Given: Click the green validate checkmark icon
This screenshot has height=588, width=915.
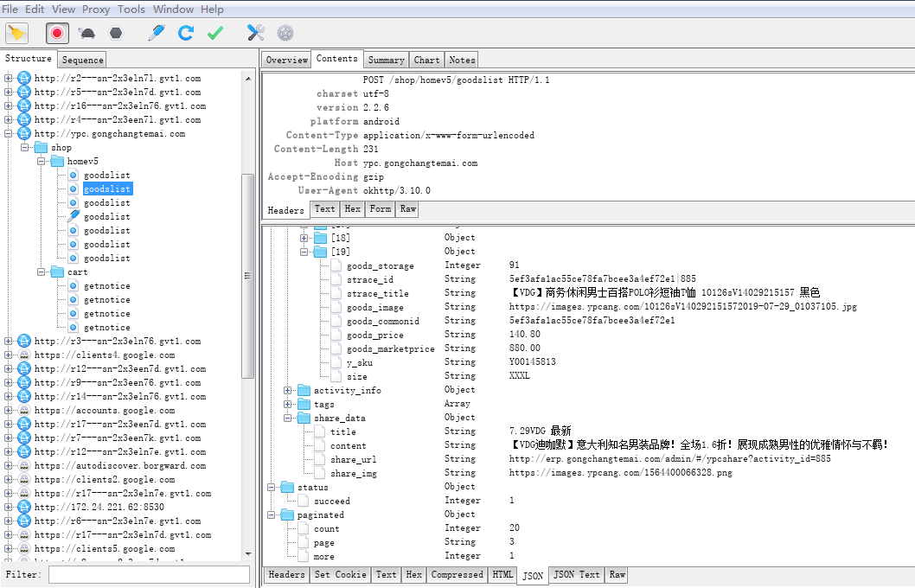Looking at the screenshot, I should (215, 33).
